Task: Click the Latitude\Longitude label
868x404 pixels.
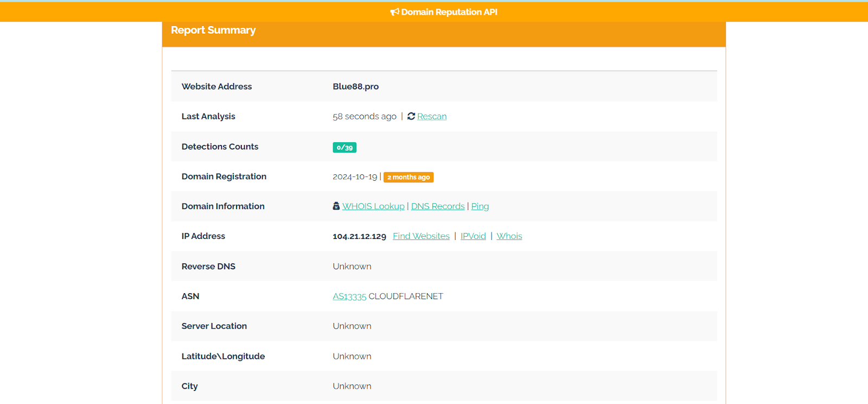Action: (x=223, y=356)
